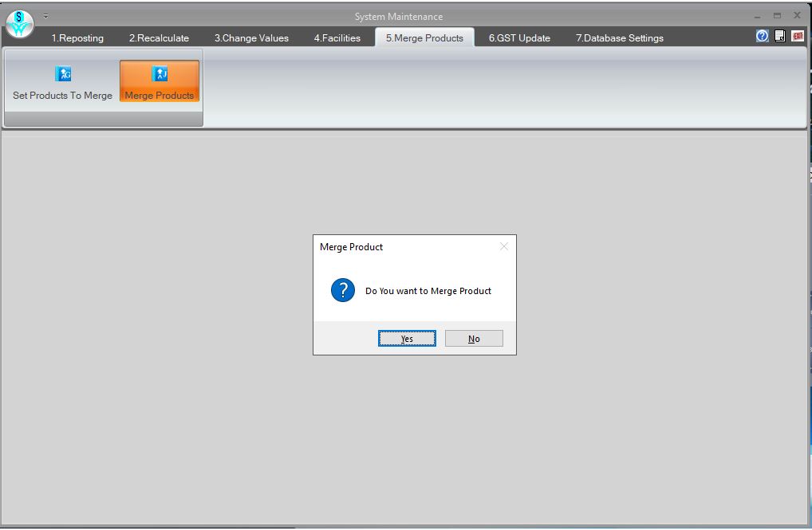Open the 1.Reposting tab
Image resolution: width=812 pixels, height=530 pixels.
pos(77,37)
